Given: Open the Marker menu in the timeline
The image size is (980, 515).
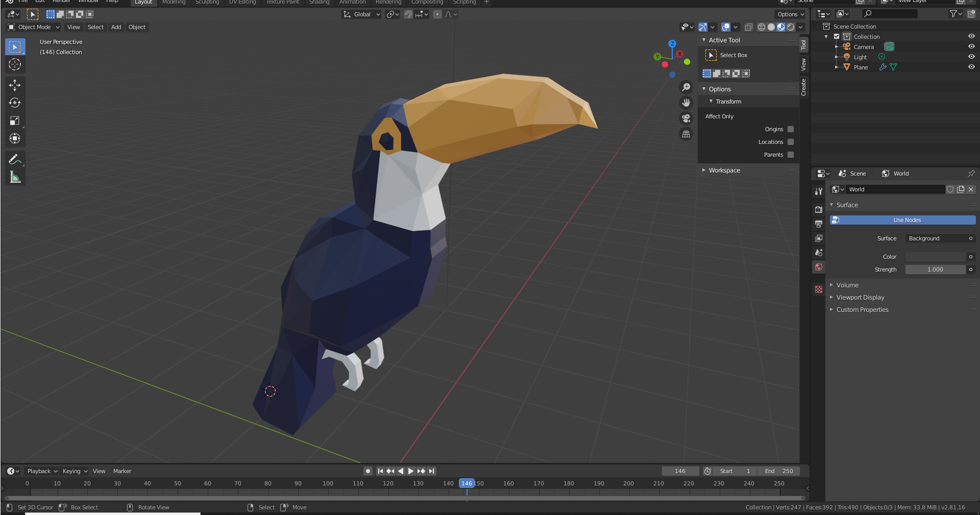Looking at the screenshot, I should point(122,471).
